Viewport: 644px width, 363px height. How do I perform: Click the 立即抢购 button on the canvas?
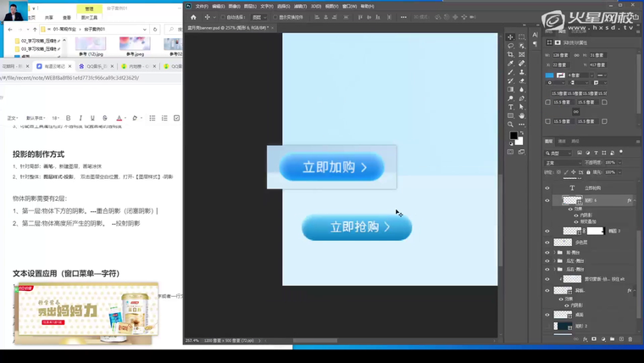coord(357,227)
